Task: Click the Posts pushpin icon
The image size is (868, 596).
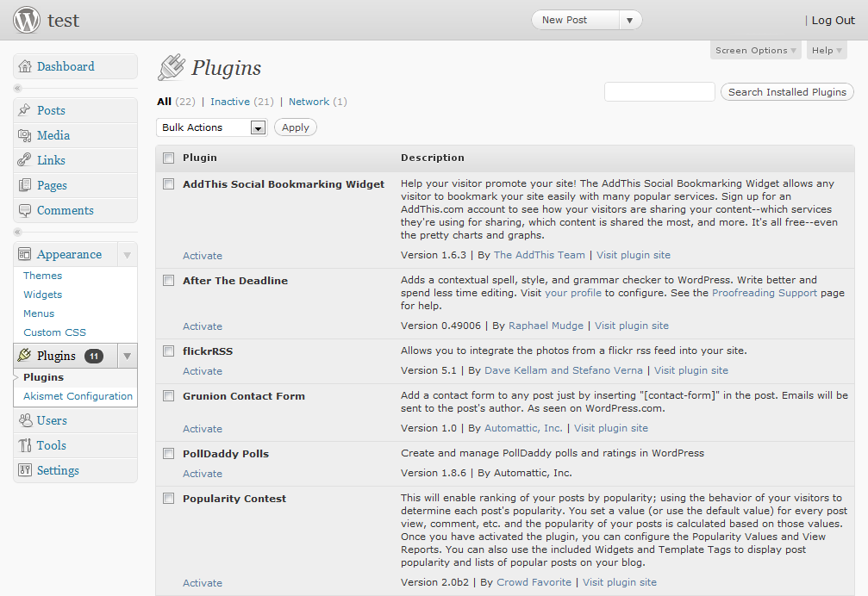Action: click(24, 110)
